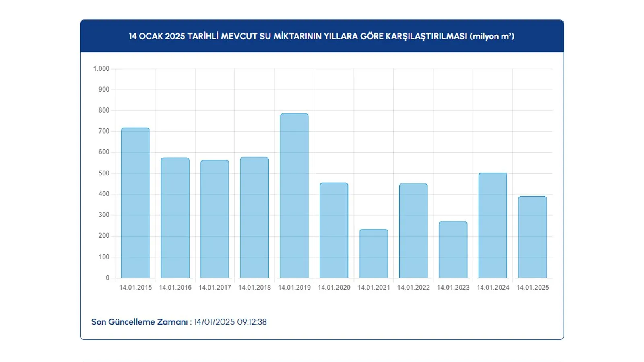The height and width of the screenshot is (362, 644).
Task: Click the 14.01.2025 bar in the chart
Action: coord(533,237)
